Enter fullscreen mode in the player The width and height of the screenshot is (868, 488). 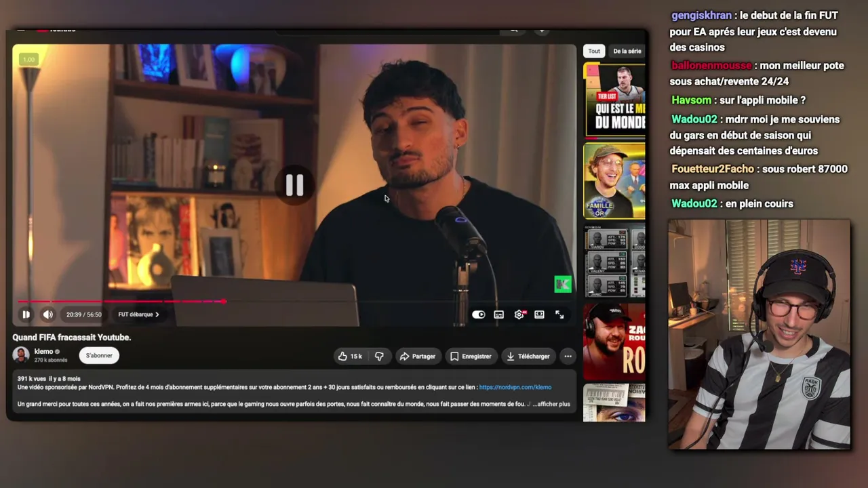point(559,314)
